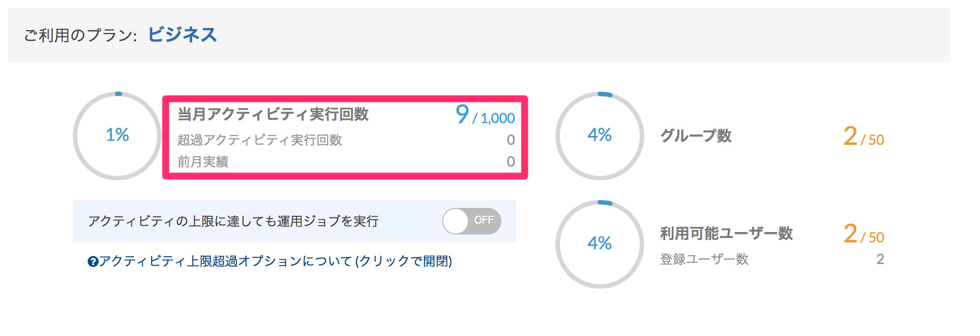This screenshot has width=980, height=336.
Task: Click the グループ数 label
Action: [696, 135]
